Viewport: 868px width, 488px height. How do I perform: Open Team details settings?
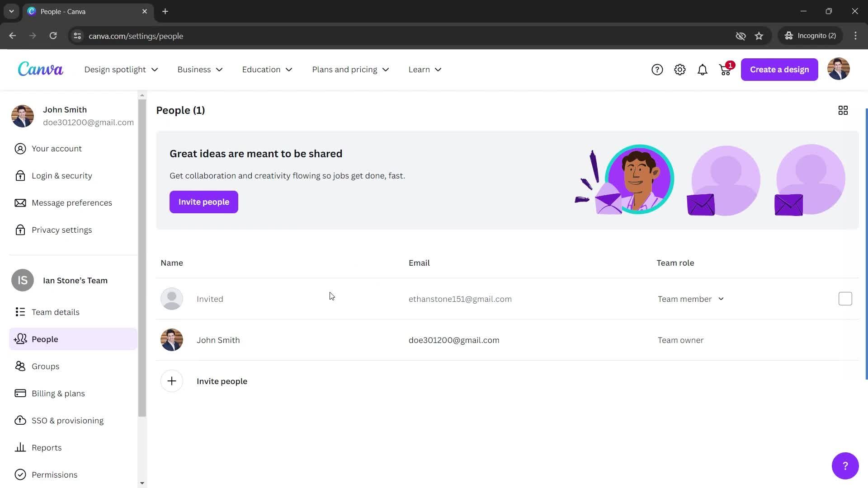(x=55, y=312)
